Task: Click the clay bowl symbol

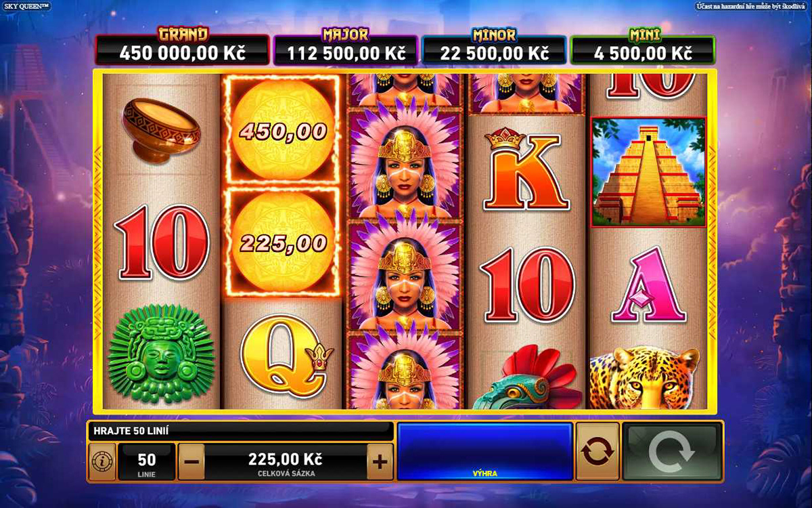Action: 161,130
